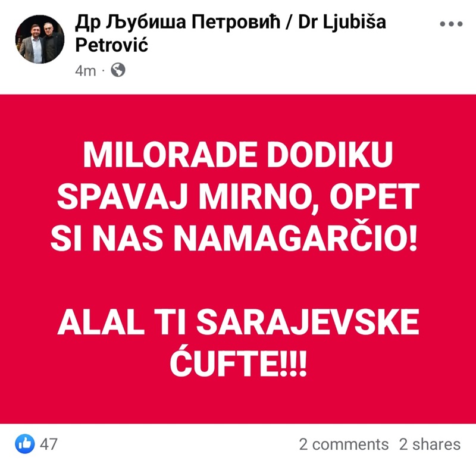Viewport: 476px width, 470px height.
Task: Click the 'ALAL TI SARAJEVSKE' text line
Action: coord(239,322)
